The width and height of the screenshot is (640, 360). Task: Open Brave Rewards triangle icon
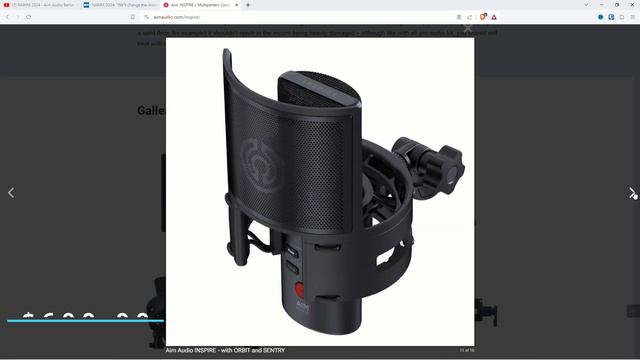(x=494, y=17)
